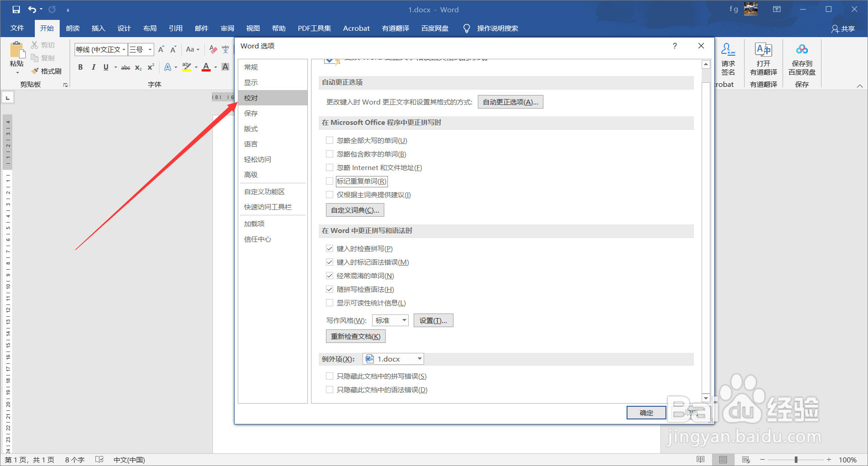Click the Copy (复制) icon
The width and height of the screenshot is (868, 466).
(34, 58)
